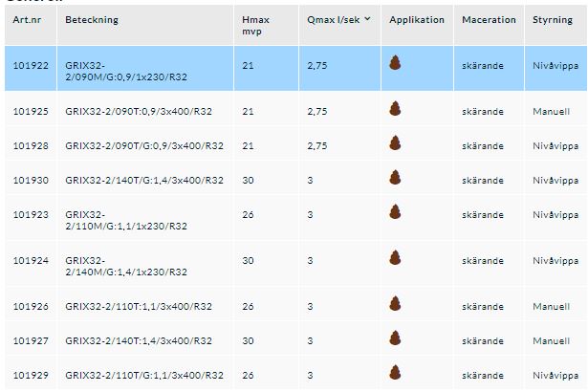Screen dimensions: 588x392
Task: Click the application icon in row 101923
Action: [395, 214]
